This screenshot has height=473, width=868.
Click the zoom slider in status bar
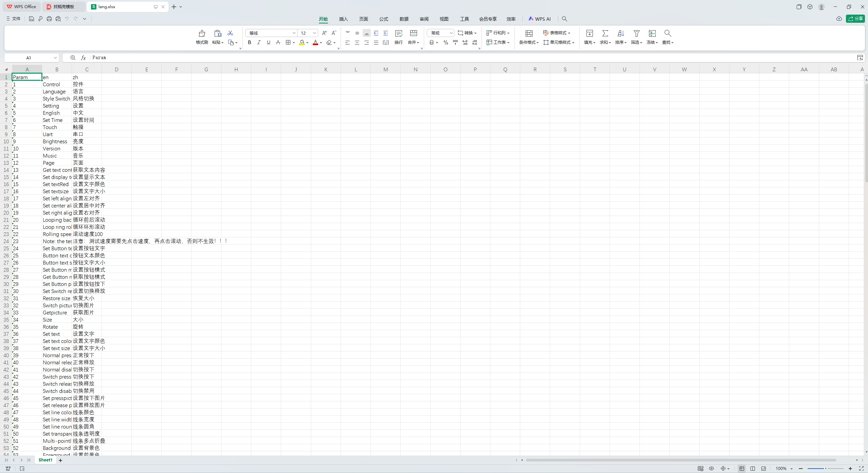(825, 469)
